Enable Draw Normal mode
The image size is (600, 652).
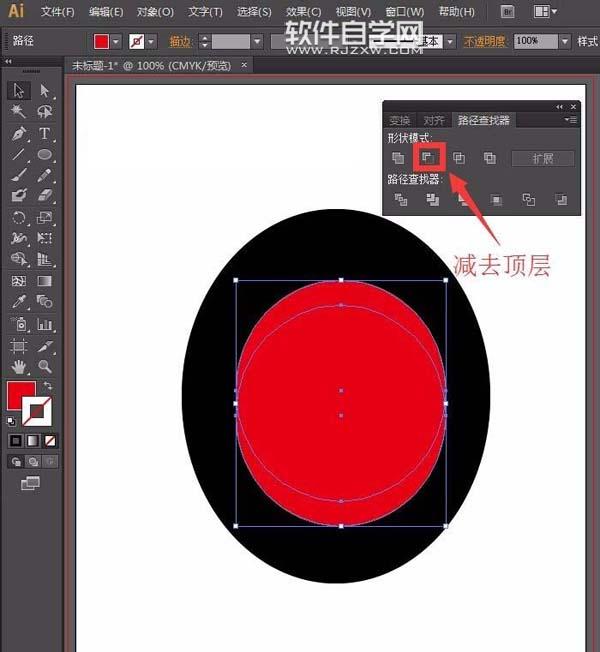click(x=16, y=462)
